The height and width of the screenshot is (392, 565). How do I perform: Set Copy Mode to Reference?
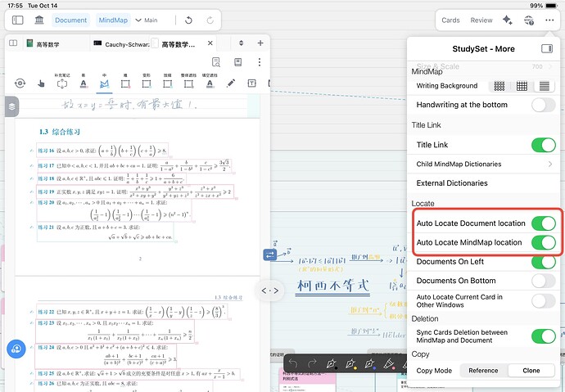click(x=482, y=371)
